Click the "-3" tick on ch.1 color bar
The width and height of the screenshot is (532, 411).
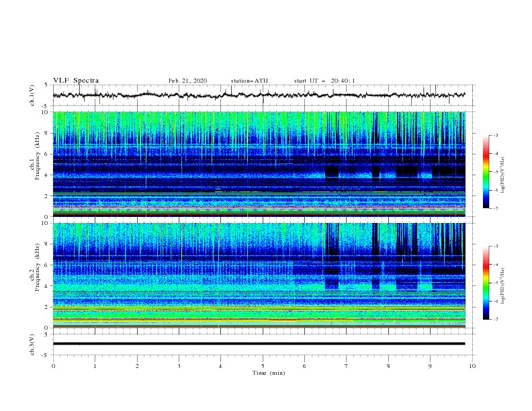click(495, 135)
